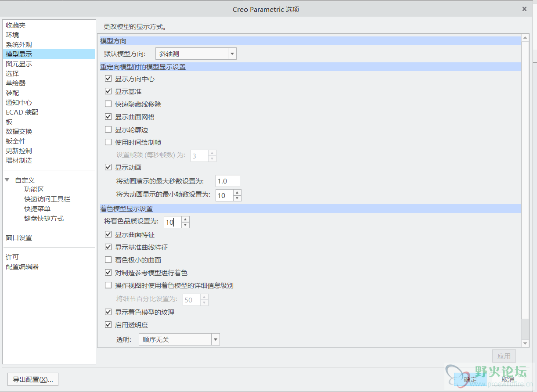Click the scrollbar up arrow
The height and width of the screenshot is (392, 537).
(525, 38)
